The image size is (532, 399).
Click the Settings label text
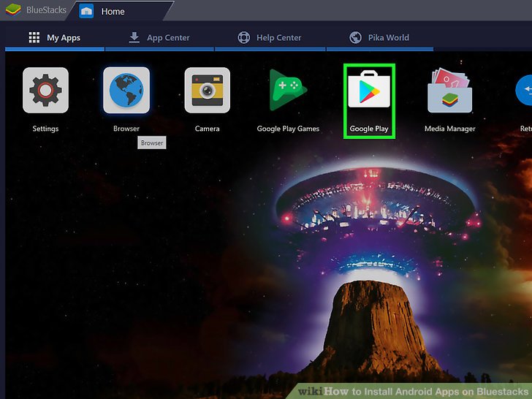coord(45,129)
